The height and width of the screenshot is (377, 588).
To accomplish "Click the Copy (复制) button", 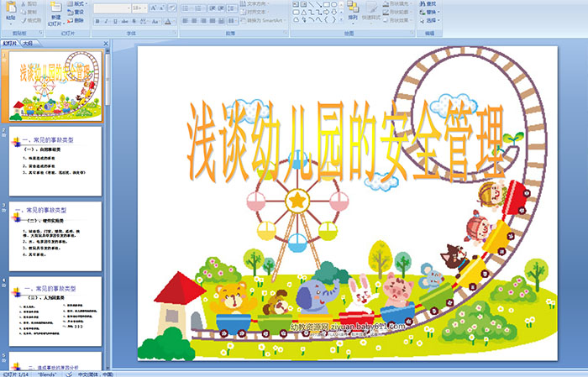I will click(29, 12).
